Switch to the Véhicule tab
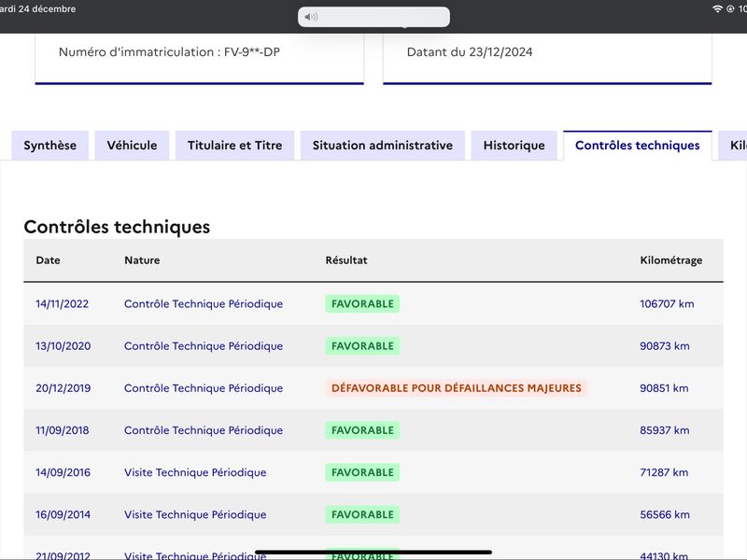The height and width of the screenshot is (560, 747). tap(132, 146)
